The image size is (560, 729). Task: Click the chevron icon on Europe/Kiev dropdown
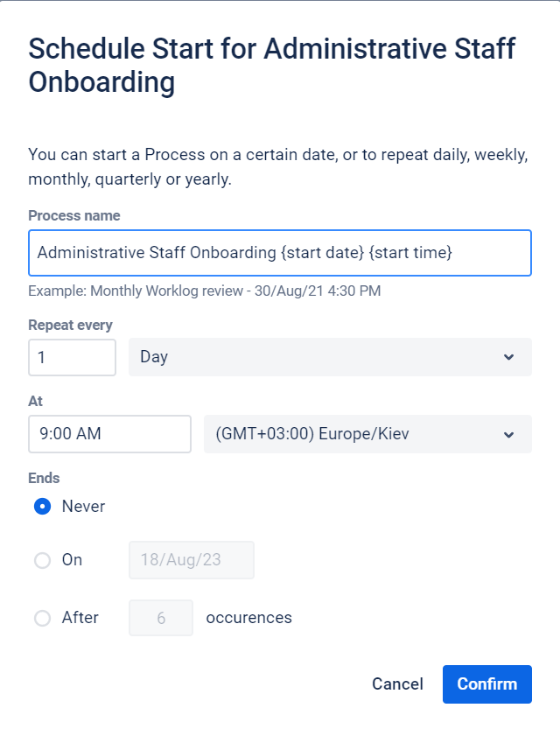point(508,435)
